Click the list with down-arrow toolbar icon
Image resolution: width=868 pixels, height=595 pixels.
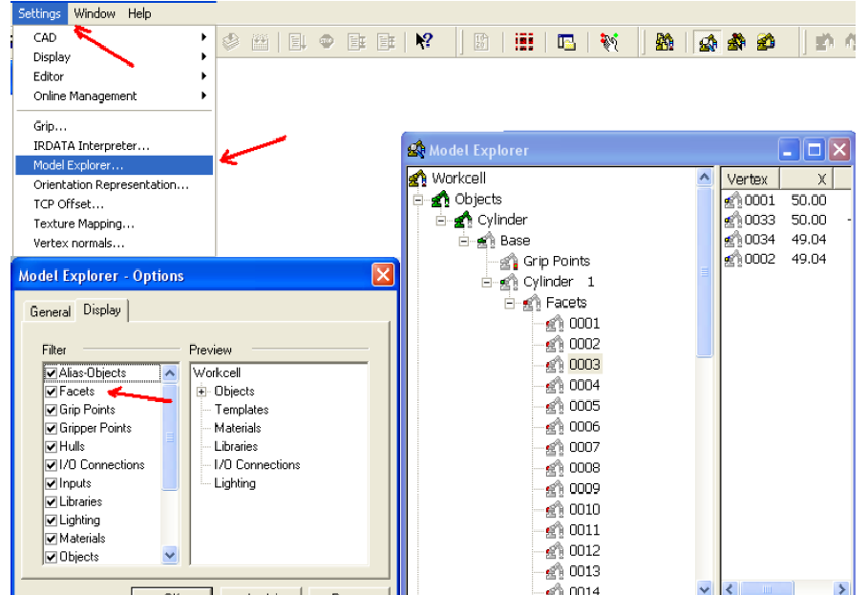(297, 41)
